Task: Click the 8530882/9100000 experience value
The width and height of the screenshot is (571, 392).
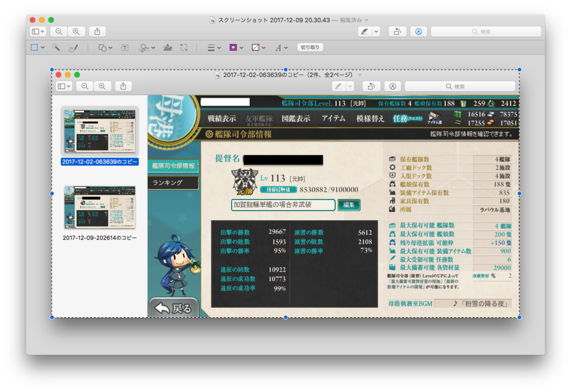Action: point(329,190)
